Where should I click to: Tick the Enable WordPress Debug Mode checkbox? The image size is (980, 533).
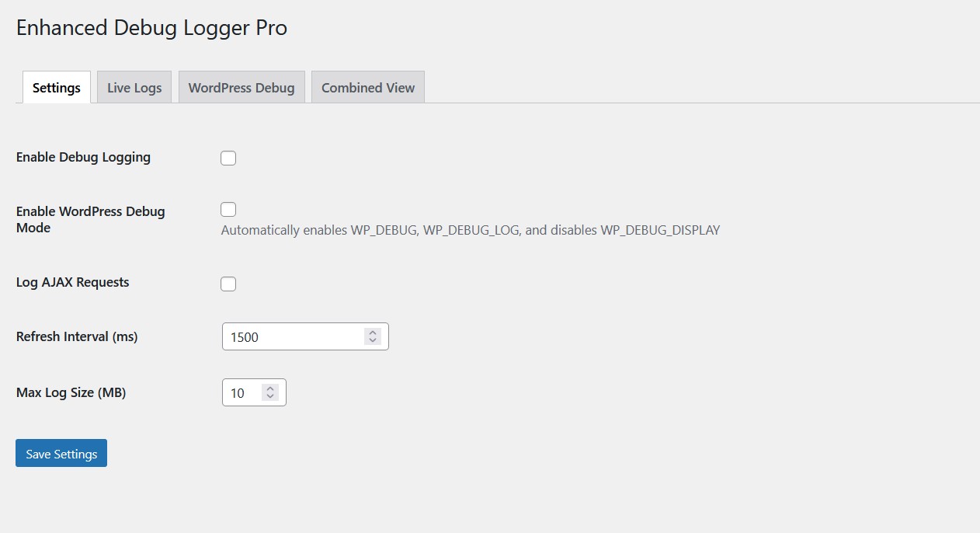tap(228, 210)
